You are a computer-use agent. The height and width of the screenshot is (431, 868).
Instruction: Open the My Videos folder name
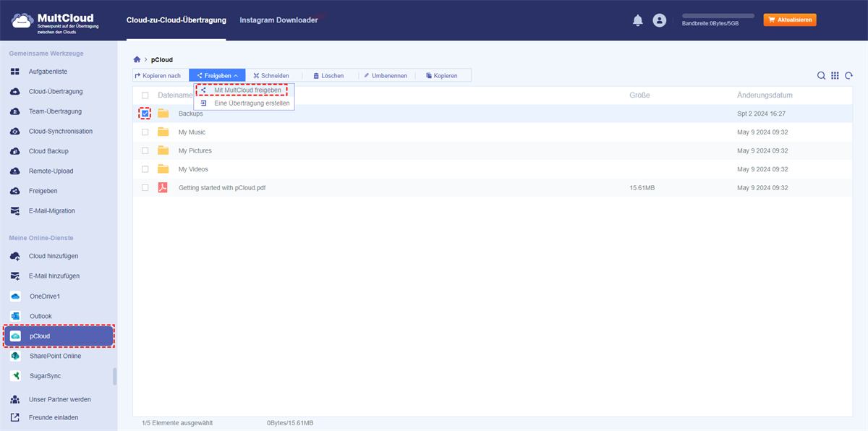tap(193, 169)
